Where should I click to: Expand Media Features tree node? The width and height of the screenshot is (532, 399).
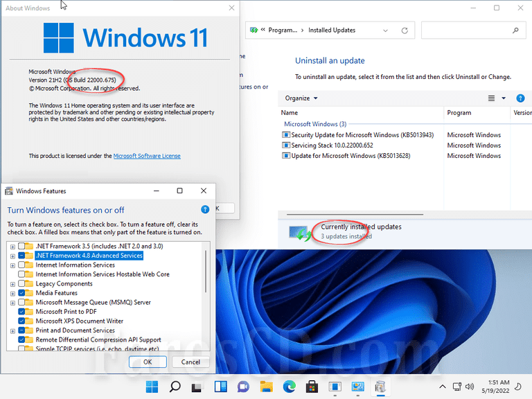[12, 294]
